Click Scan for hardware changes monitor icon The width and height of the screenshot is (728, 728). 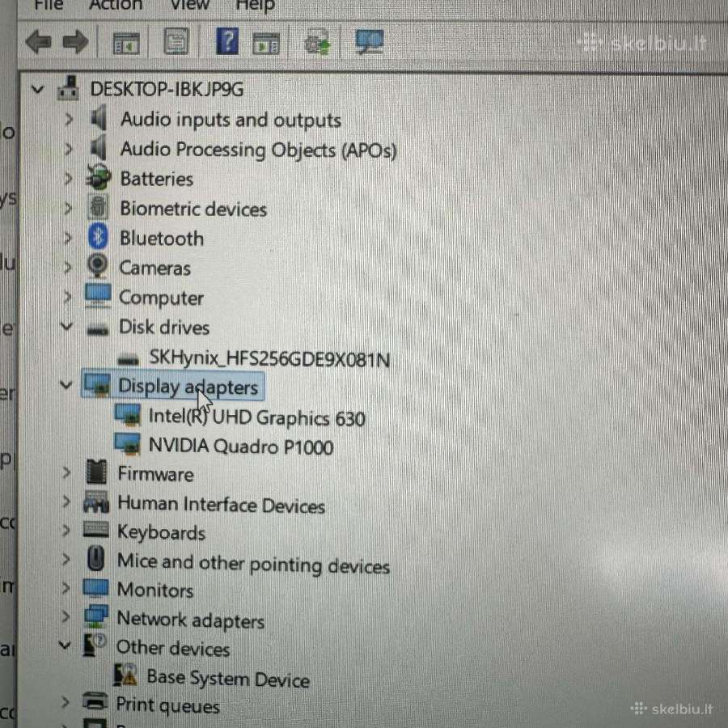coord(369,41)
